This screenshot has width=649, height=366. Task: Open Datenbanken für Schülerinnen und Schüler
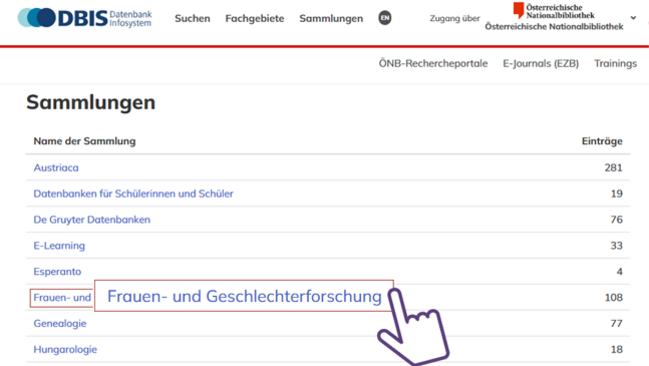(133, 194)
